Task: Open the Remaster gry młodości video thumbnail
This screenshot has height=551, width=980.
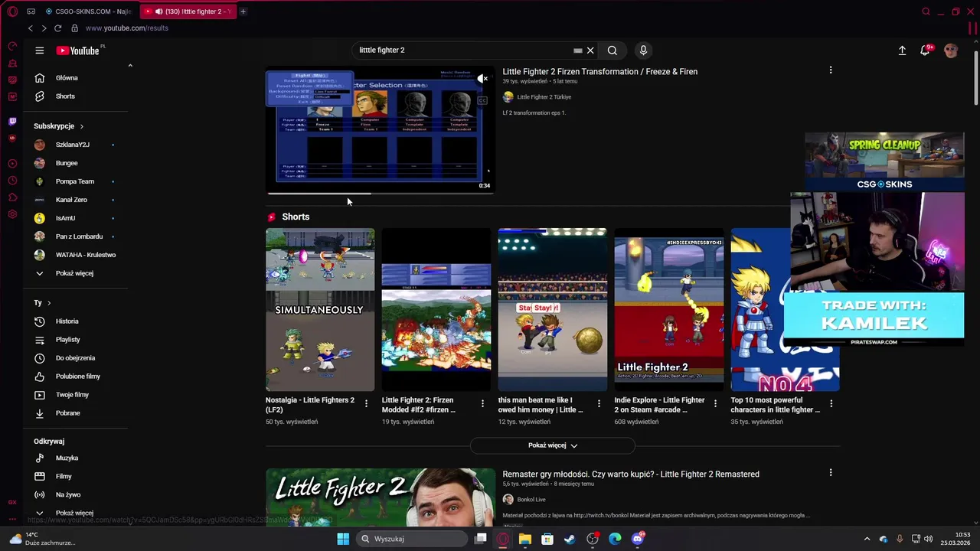Action: (x=381, y=497)
